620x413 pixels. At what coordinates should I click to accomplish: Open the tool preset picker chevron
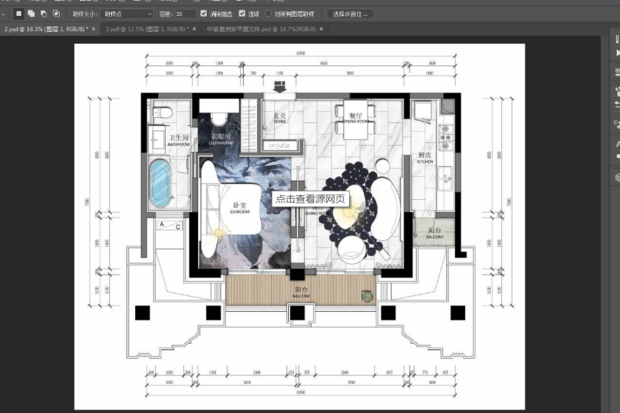click(4, 14)
